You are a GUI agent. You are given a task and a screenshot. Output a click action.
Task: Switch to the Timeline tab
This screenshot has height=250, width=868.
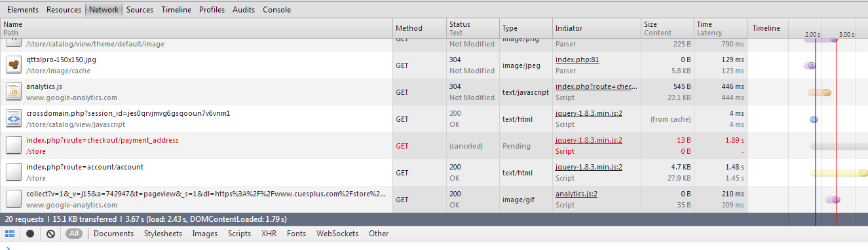pos(176,10)
